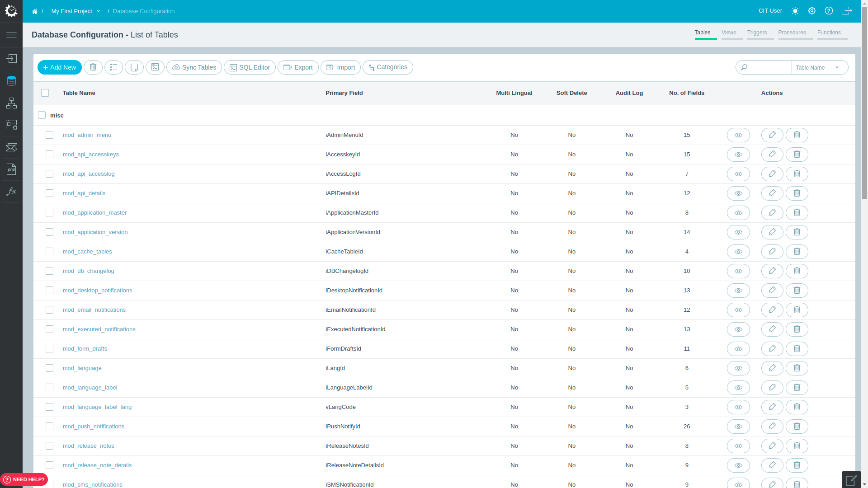The image size is (868, 488).
Task: Switch to the Procedures tab
Action: pyautogui.click(x=795, y=34)
